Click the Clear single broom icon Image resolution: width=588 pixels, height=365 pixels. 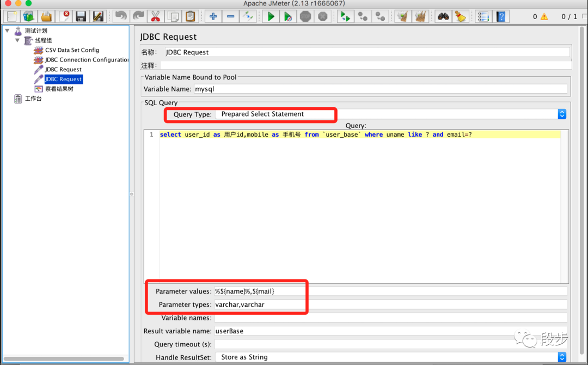403,16
